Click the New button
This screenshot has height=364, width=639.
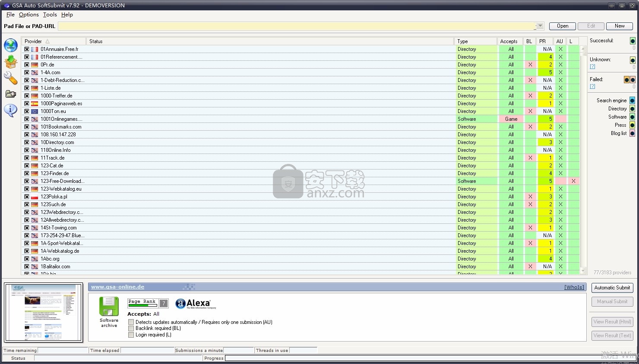pyautogui.click(x=620, y=26)
